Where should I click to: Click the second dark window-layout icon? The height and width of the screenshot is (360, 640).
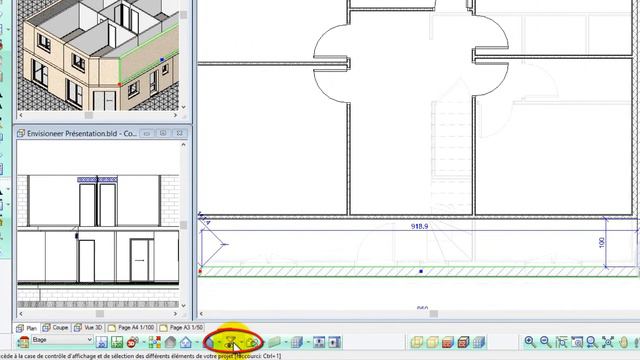pyautogui.click(x=334, y=342)
